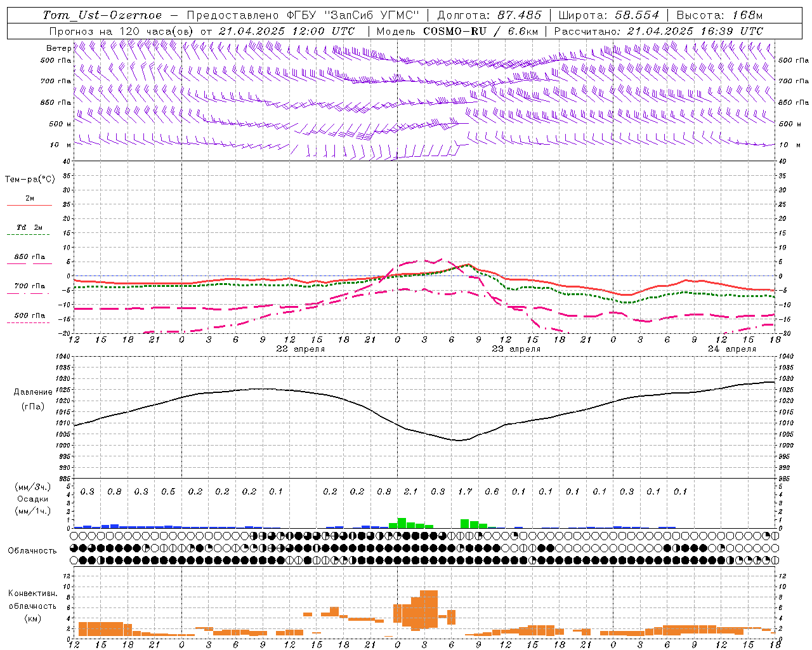The width and height of the screenshot is (812, 650).
Task: Click the station title "Tom_Ust-Ozernoe"
Action: pyautogui.click(x=102, y=15)
